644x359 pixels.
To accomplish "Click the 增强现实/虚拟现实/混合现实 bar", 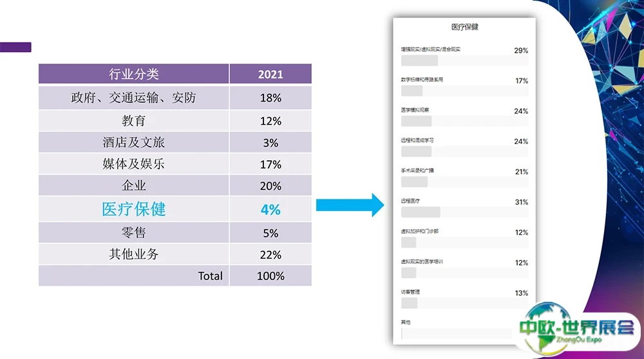I will (x=464, y=60).
